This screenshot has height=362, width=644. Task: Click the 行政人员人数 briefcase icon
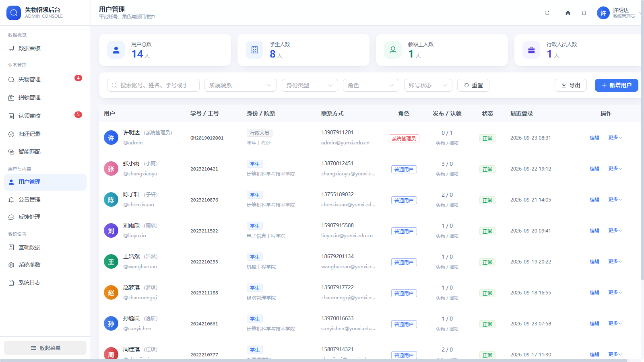click(531, 50)
